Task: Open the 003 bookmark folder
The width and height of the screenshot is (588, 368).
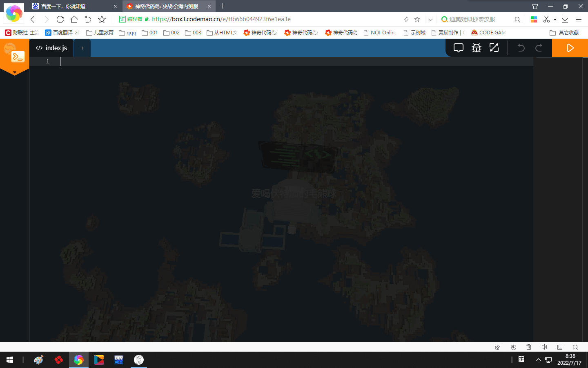Action: (x=193, y=33)
